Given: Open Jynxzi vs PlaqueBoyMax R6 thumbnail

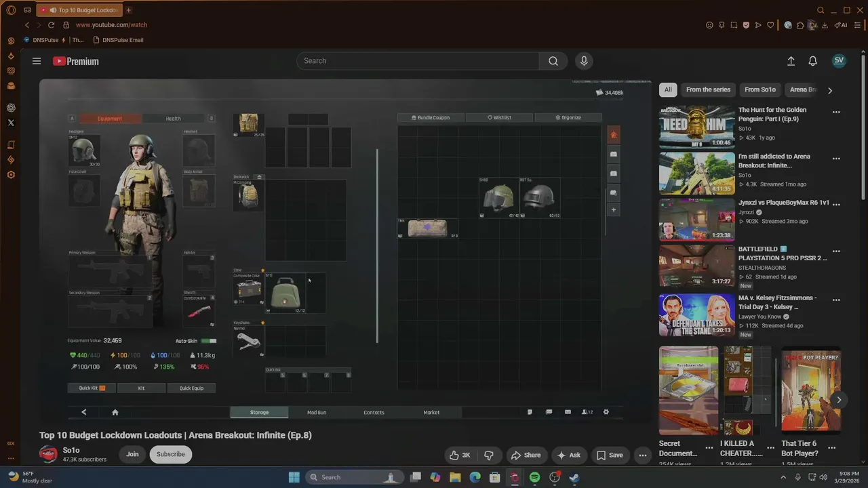Looking at the screenshot, I should (x=697, y=220).
